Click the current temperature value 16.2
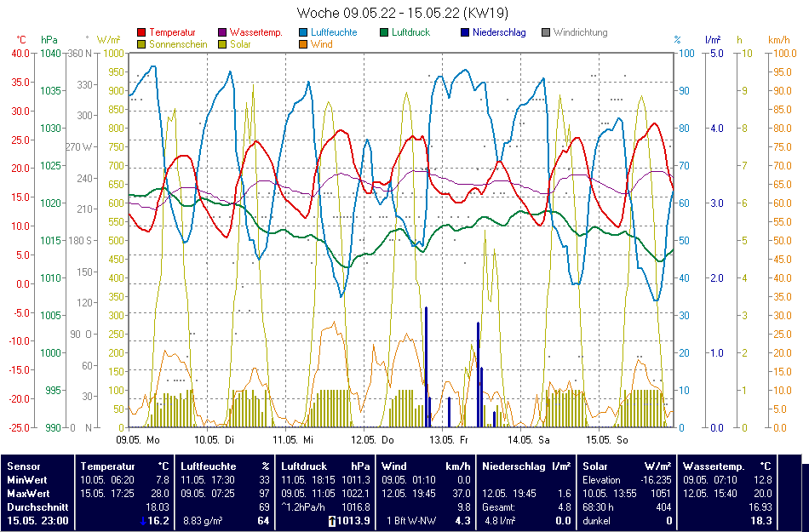The width and height of the screenshot is (809, 532). 158,521
